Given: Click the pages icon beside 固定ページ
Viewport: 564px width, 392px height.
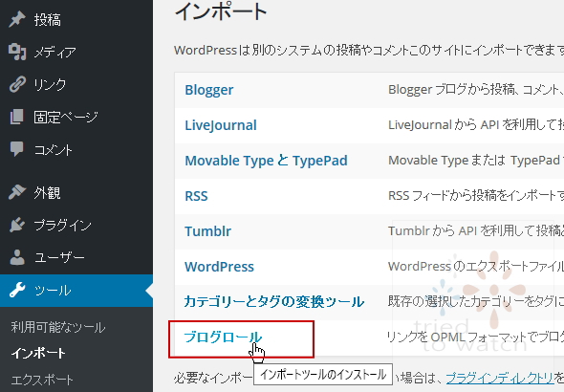Looking at the screenshot, I should 17,117.
